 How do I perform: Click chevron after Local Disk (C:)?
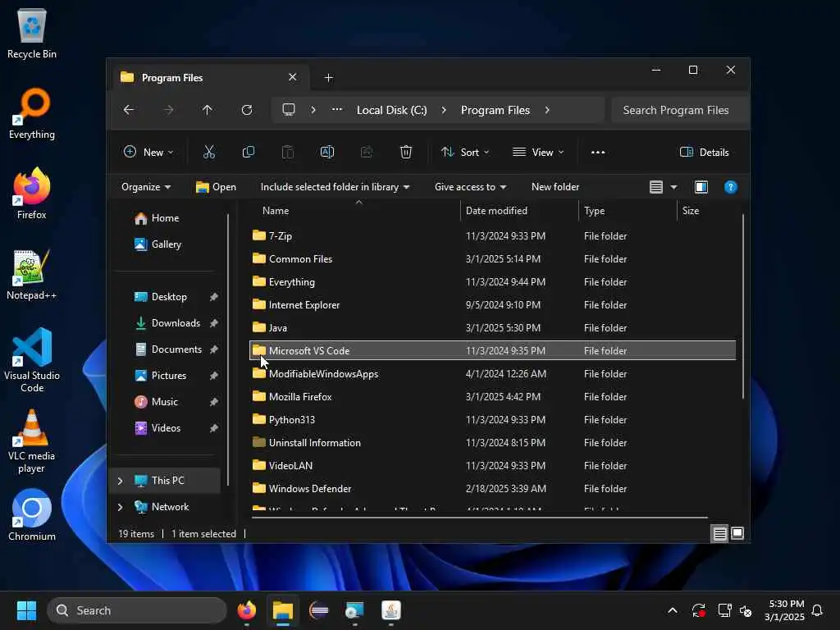(444, 110)
